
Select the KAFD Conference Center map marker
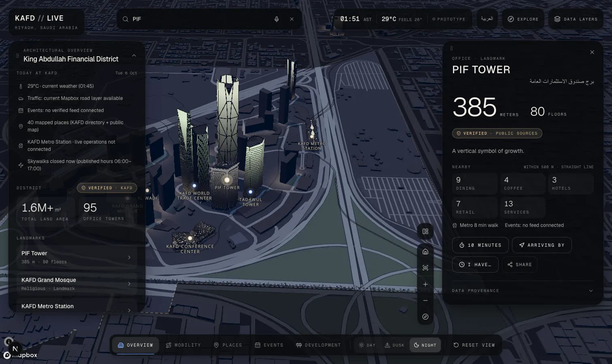[x=190, y=239]
